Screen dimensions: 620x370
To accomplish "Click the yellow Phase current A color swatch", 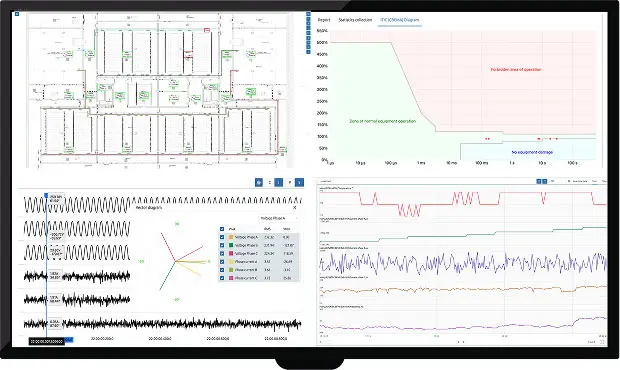I will click(231, 262).
